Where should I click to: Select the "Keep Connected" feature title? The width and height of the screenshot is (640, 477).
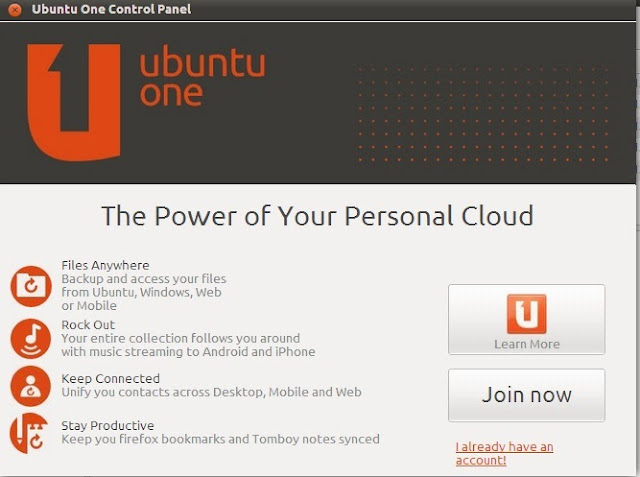pyautogui.click(x=110, y=378)
